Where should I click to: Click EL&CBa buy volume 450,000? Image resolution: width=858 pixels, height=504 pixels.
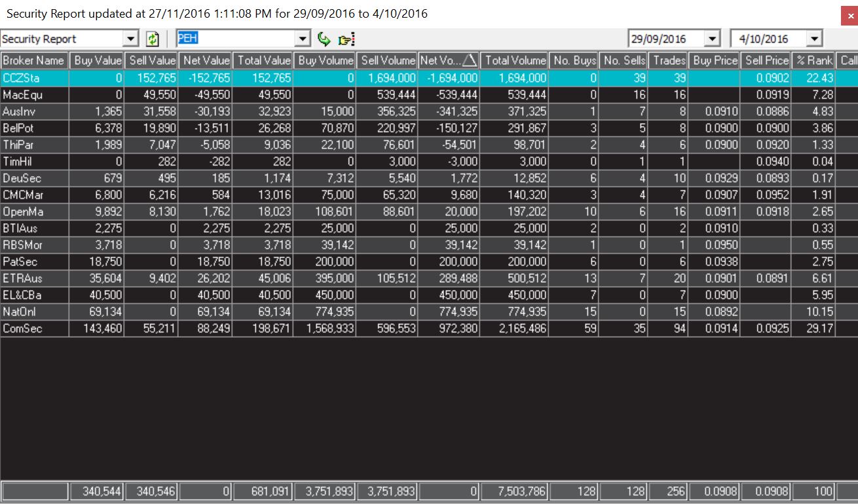tap(334, 295)
